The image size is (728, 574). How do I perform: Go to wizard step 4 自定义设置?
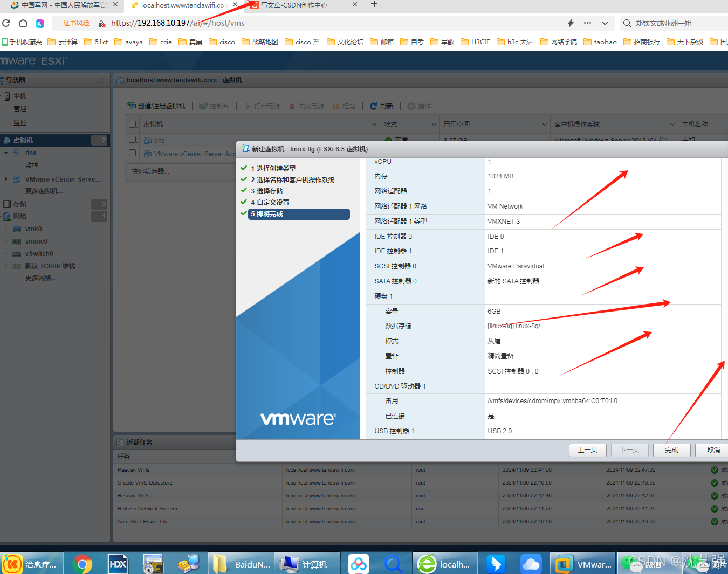click(x=270, y=203)
